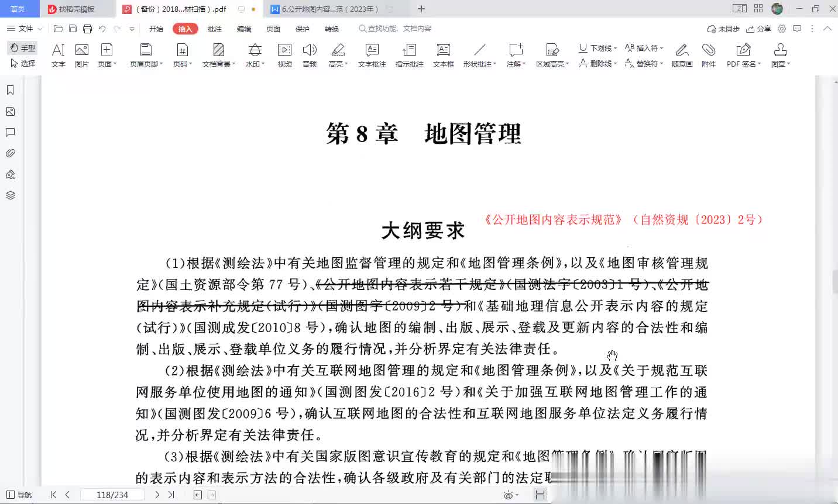
Task: Toggle the 手型 hand tool mode
Action: 23,48
